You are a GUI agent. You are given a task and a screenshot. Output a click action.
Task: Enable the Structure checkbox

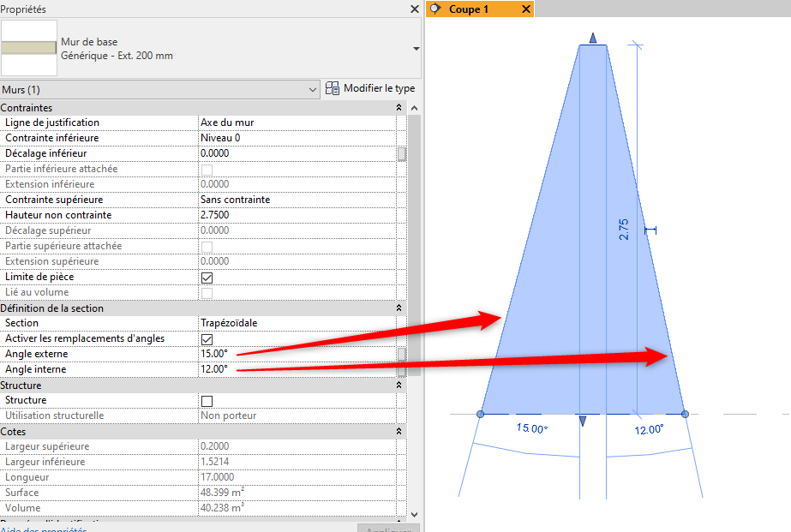pos(207,401)
